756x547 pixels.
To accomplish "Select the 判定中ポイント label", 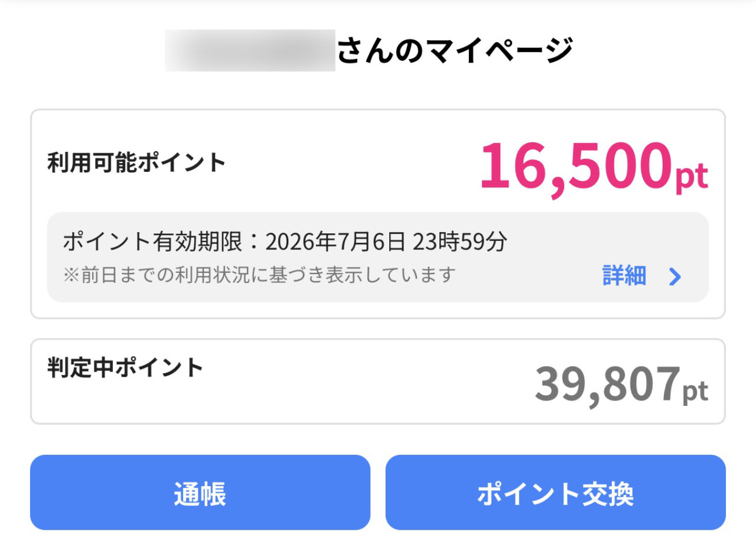I will point(125,367).
